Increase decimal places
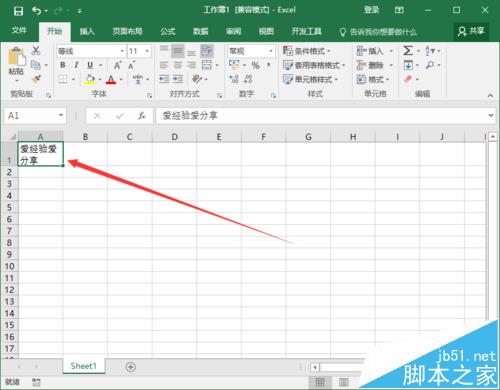Viewport: 500px width, 390px height. (x=234, y=79)
